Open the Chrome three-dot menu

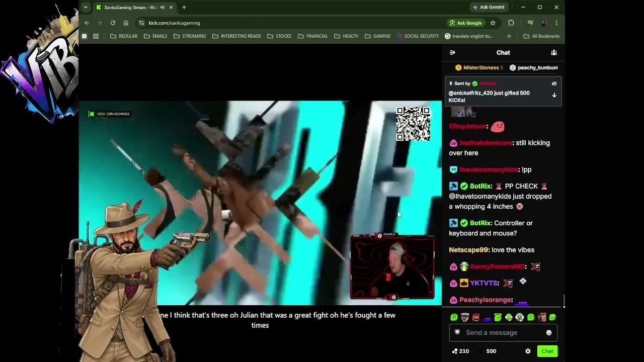coord(556,23)
